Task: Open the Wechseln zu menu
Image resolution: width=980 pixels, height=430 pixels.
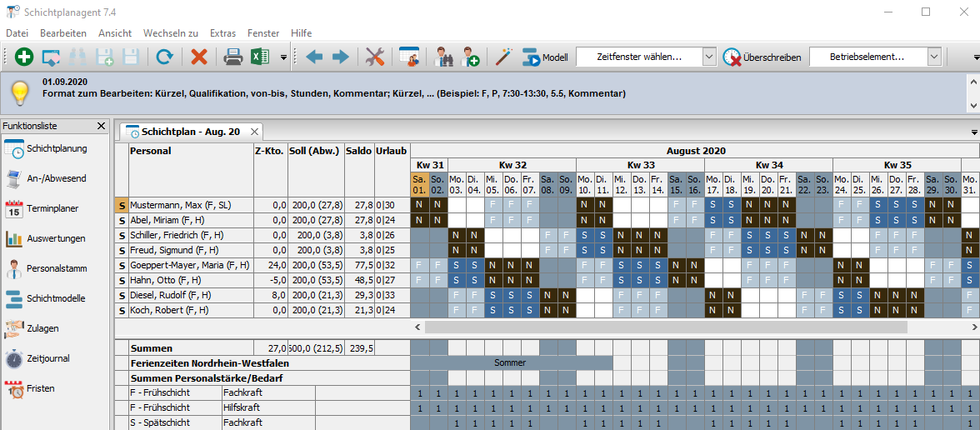Action: [x=171, y=33]
